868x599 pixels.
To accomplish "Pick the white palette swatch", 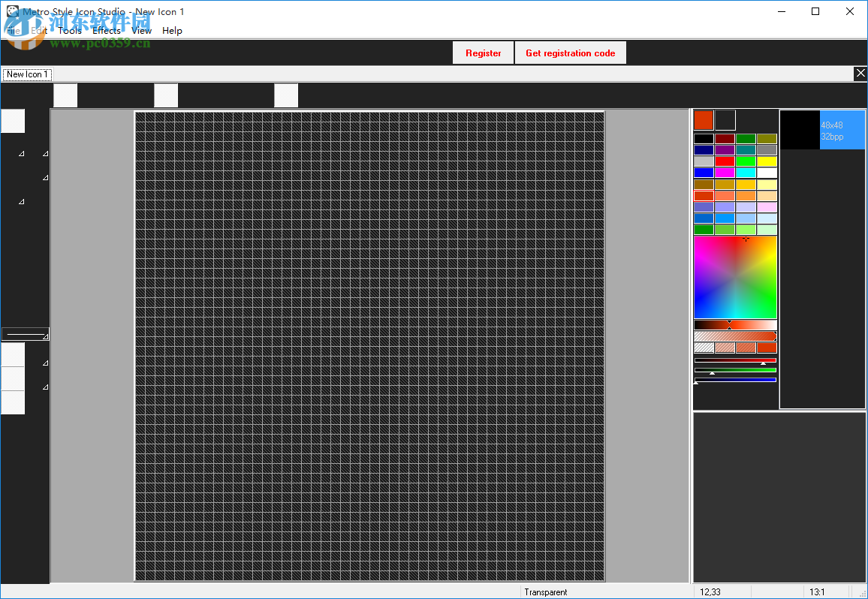I will click(767, 173).
